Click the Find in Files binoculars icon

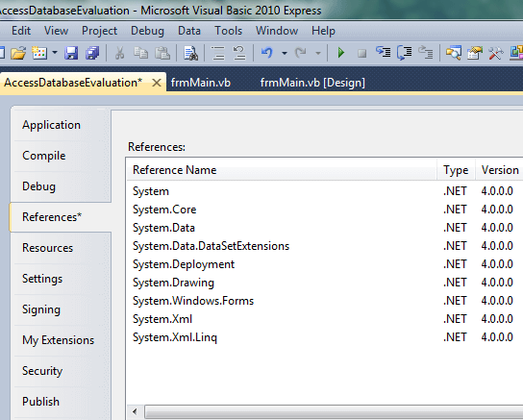click(x=190, y=53)
